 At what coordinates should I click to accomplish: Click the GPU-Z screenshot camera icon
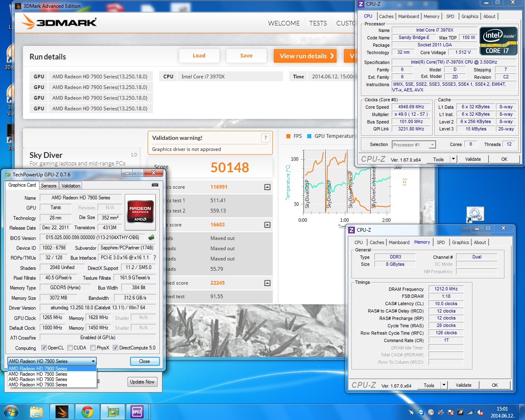click(x=155, y=185)
